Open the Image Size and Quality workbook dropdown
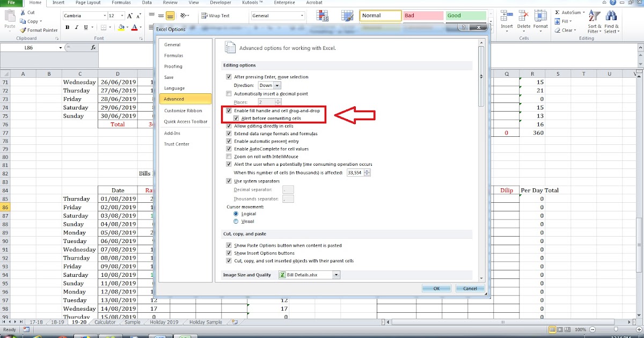 click(x=335, y=274)
